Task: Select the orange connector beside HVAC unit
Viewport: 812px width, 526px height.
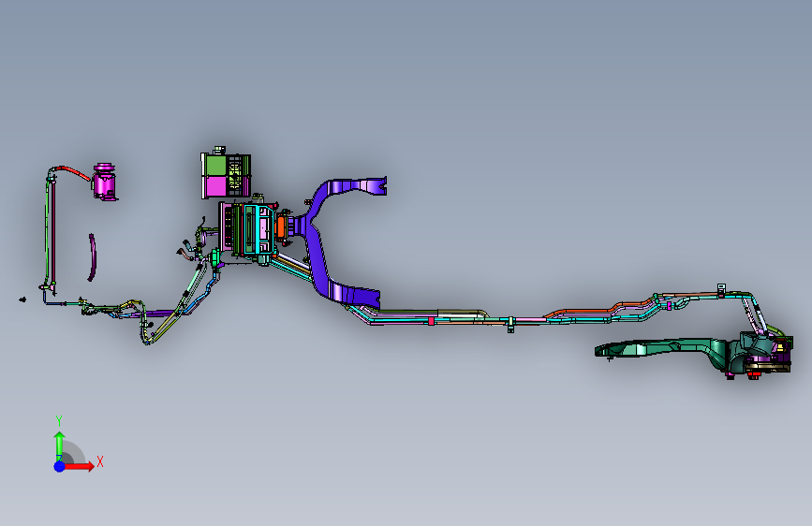Action: [281, 227]
